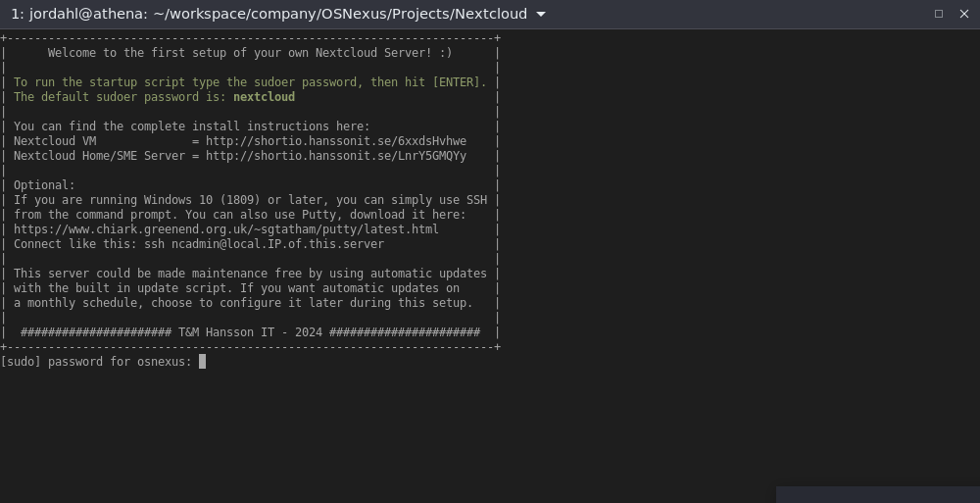980x503 pixels.
Task: Click the '[sudo] password for osnexus:' label
Action: coord(96,362)
